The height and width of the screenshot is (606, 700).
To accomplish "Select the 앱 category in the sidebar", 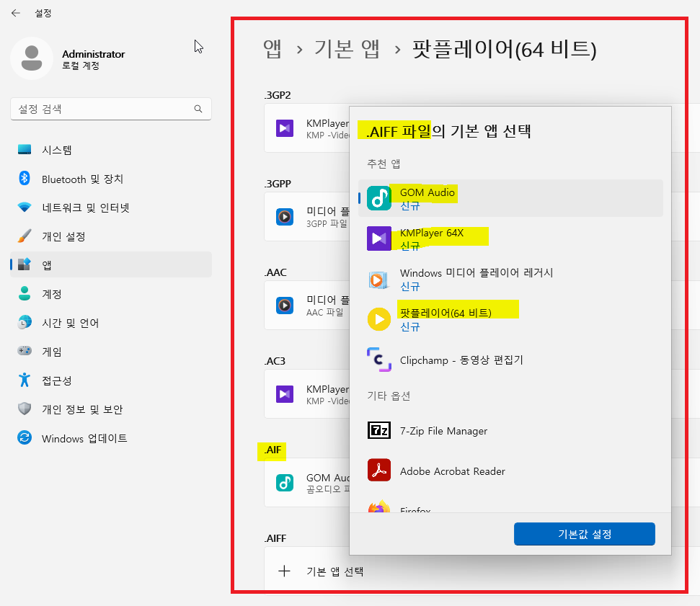I will (111, 264).
